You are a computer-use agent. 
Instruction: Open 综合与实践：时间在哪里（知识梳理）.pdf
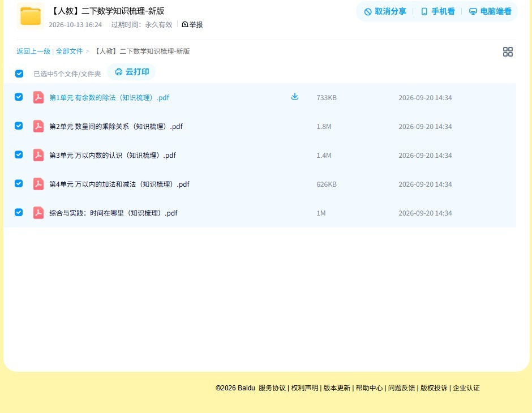pyautogui.click(x=113, y=213)
